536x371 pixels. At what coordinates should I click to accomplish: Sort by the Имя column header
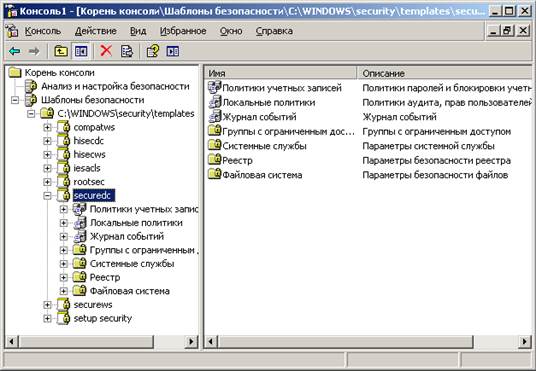click(281, 73)
